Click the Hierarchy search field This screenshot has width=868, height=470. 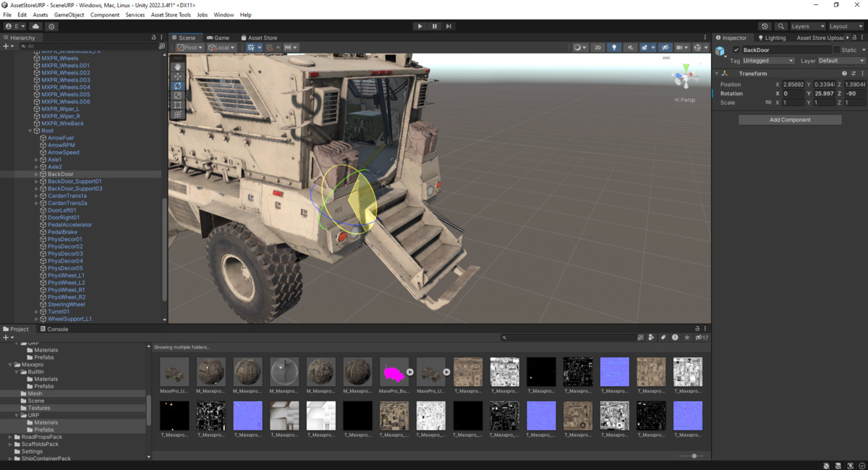(90, 46)
